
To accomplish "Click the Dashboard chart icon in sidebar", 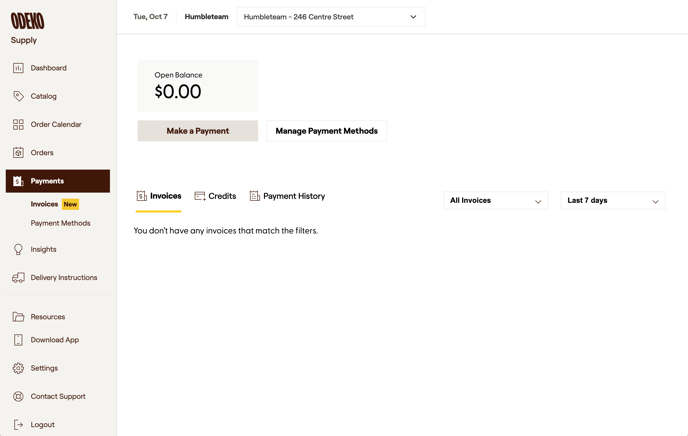I will click(x=18, y=68).
